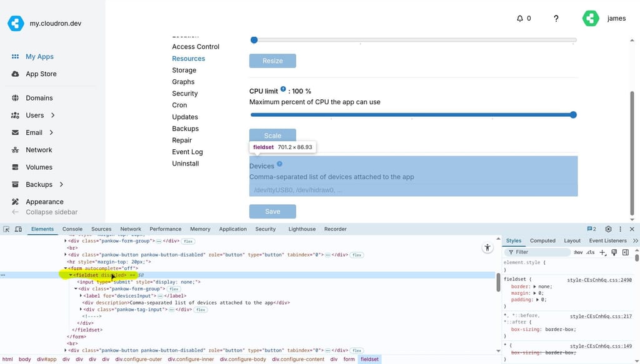Open the Storage settings section

click(184, 71)
